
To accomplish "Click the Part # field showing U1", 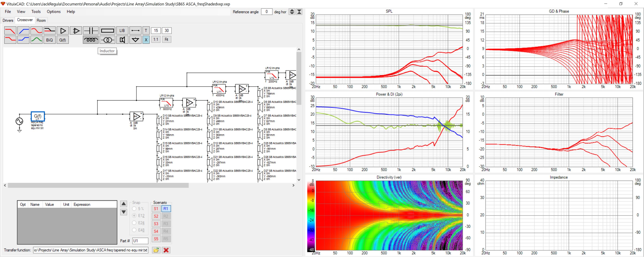I will [140, 241].
